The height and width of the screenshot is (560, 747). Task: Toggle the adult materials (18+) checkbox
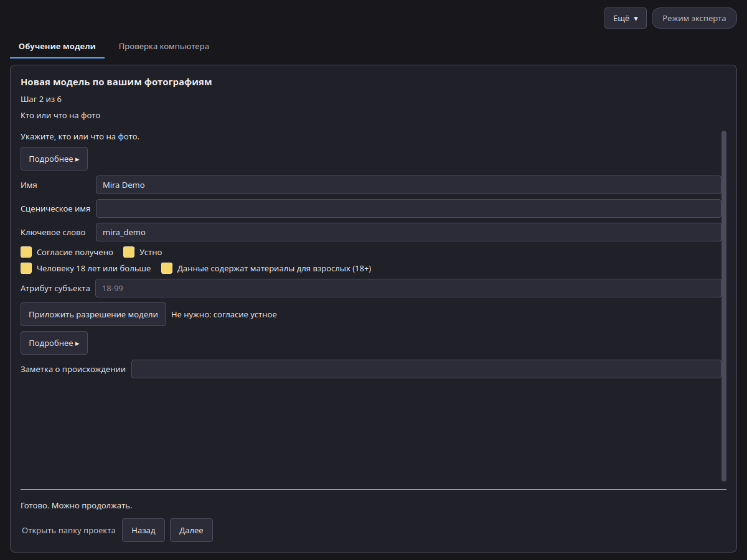tap(167, 268)
